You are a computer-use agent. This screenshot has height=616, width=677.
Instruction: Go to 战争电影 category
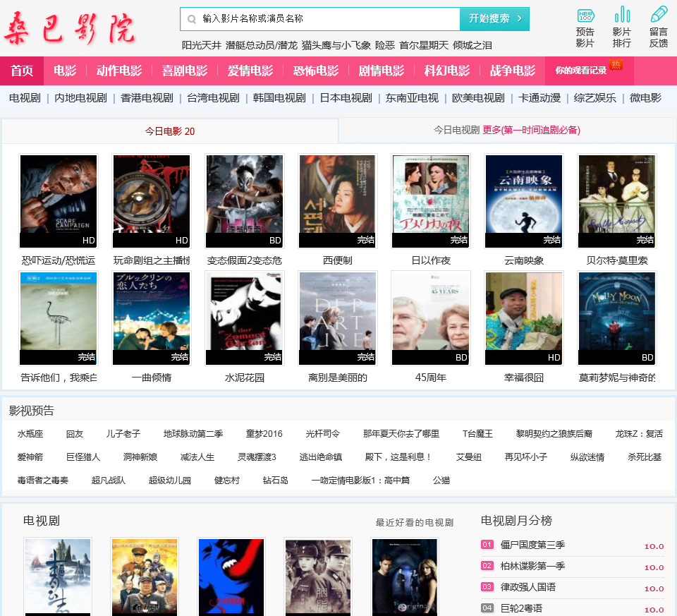(513, 71)
